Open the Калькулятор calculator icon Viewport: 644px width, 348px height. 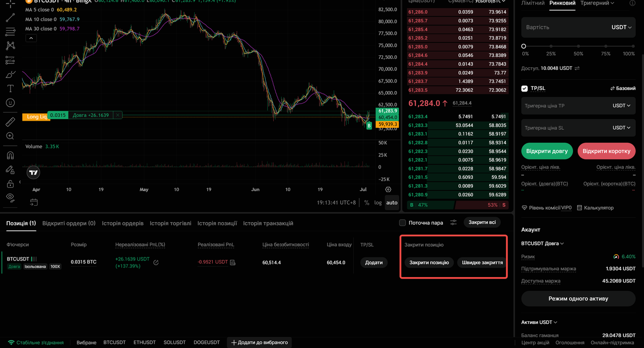tap(580, 208)
